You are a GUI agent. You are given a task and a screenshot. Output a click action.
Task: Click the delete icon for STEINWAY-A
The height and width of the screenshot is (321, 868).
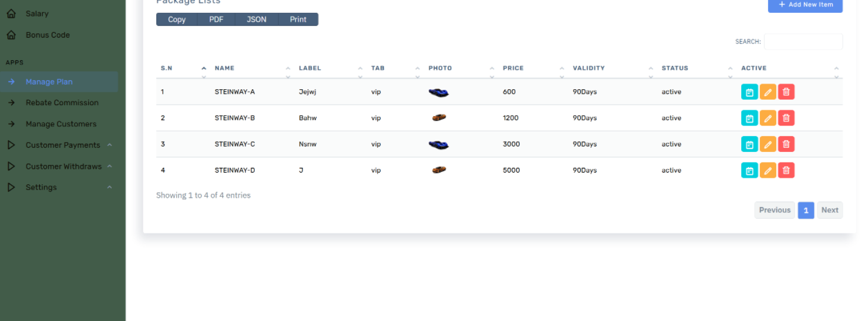coord(786,92)
